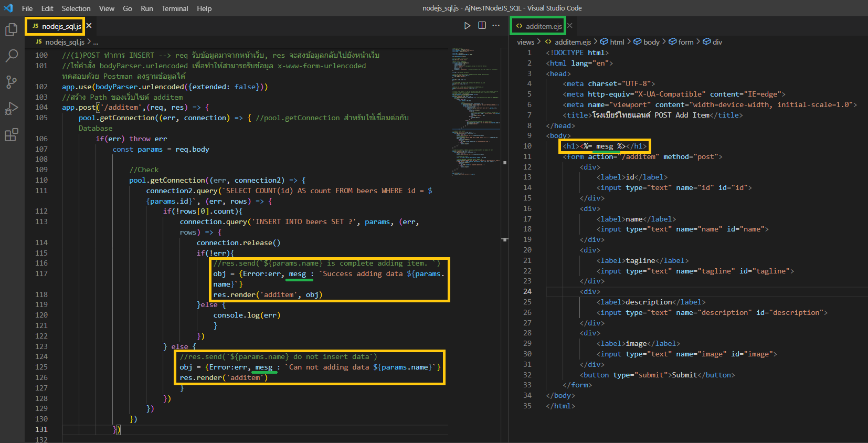Open the Terminal menu
The image size is (868, 443).
pyautogui.click(x=175, y=8)
